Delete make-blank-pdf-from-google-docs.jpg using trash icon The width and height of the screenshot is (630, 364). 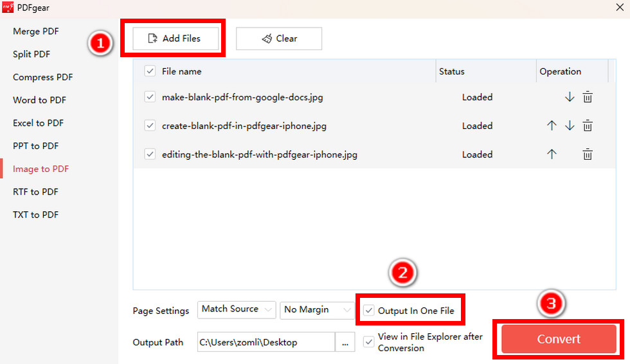click(588, 98)
